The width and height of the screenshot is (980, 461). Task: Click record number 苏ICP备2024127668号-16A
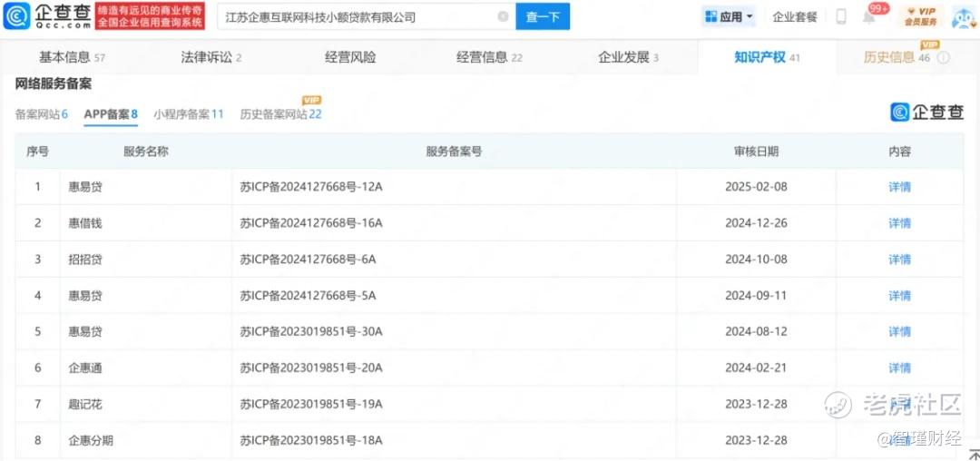point(310,223)
